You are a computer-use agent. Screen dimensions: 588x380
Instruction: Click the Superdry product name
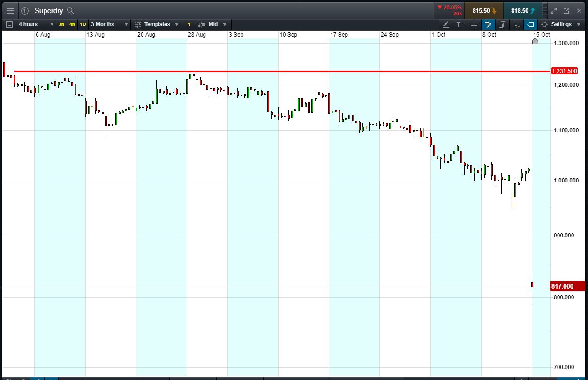tap(49, 10)
